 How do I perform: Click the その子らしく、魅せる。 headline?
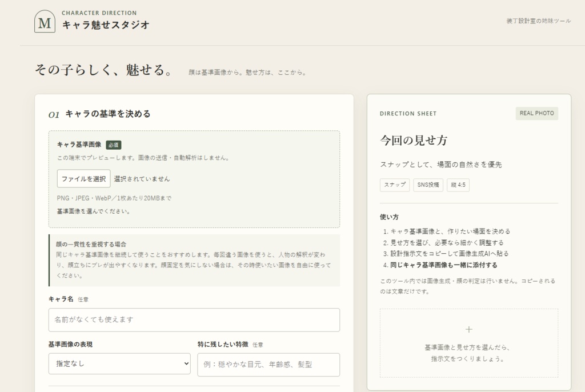click(103, 70)
